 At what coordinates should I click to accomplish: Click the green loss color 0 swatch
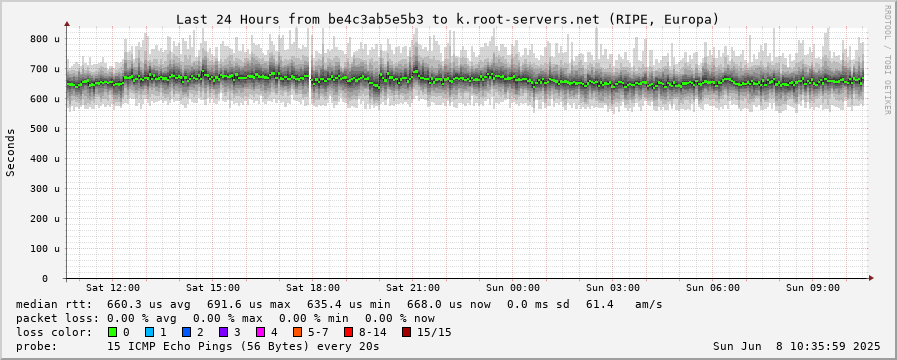[112, 332]
